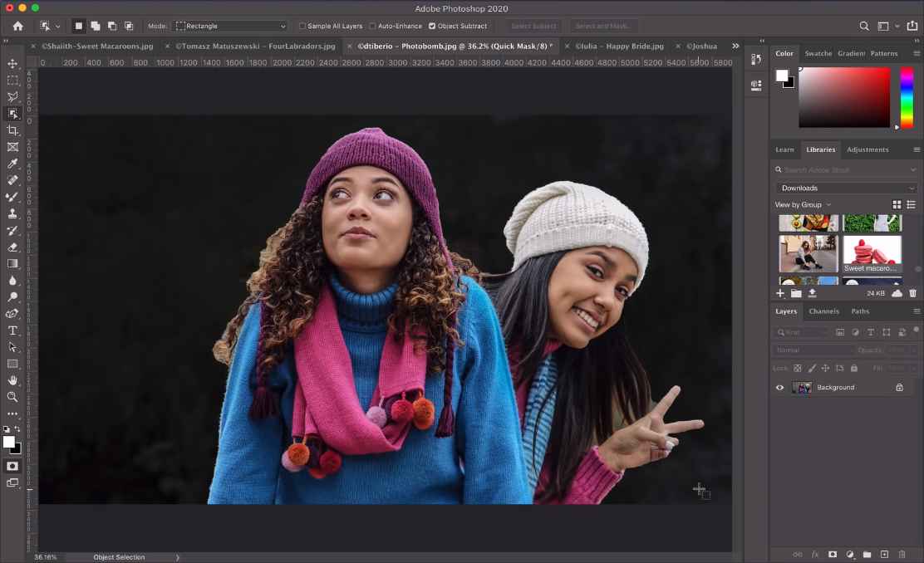924x563 pixels.
Task: Open the Mode dropdown showing Rectangle
Action: [230, 27]
